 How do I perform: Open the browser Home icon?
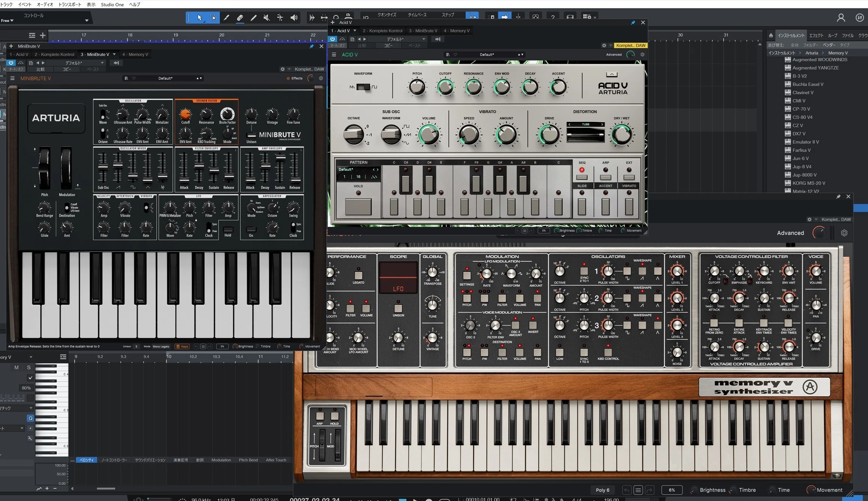click(771, 36)
